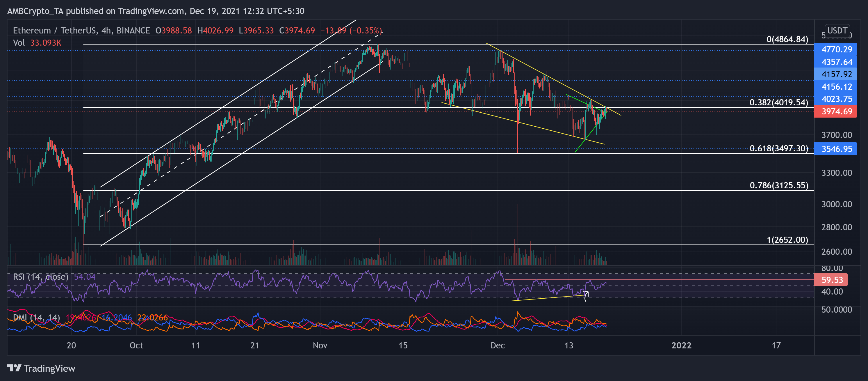Click the 4770.29 blue price label
Viewport: 868px width, 381px height.
pyautogui.click(x=836, y=49)
